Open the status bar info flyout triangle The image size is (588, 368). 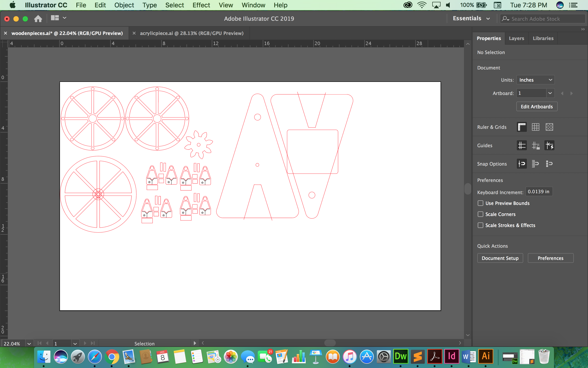point(195,343)
